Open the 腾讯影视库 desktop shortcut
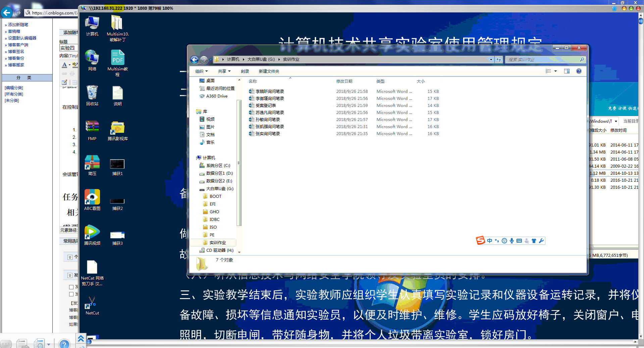 click(x=117, y=130)
